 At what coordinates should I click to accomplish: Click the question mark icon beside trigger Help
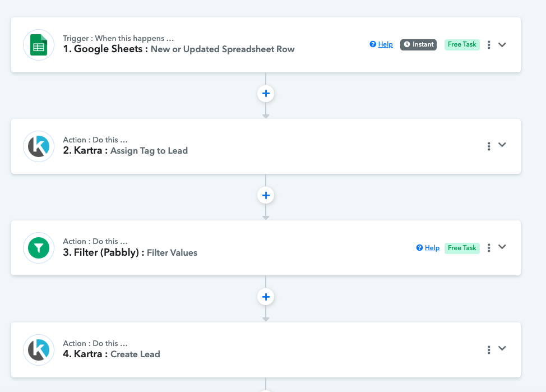point(373,44)
